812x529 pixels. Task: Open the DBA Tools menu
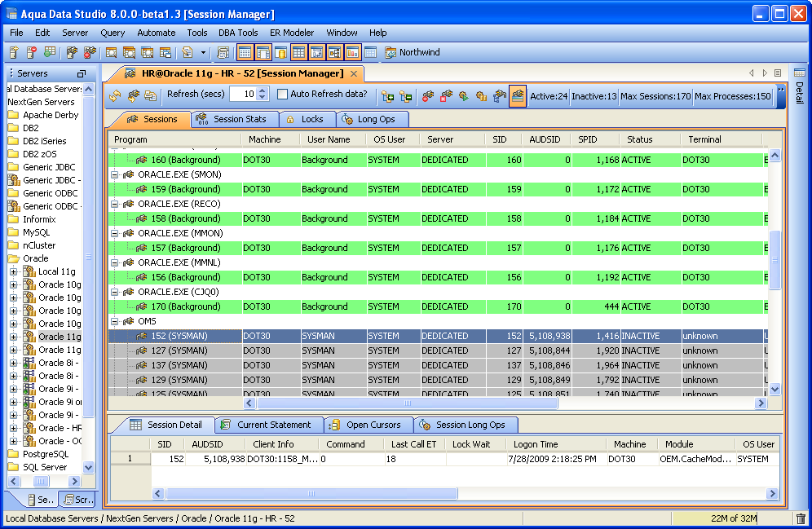coord(238,33)
